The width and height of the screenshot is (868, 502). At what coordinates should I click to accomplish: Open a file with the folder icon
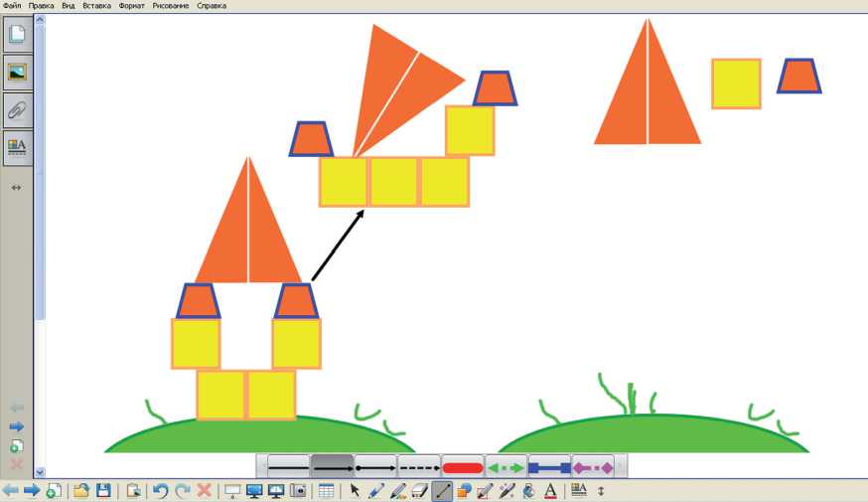(81, 491)
